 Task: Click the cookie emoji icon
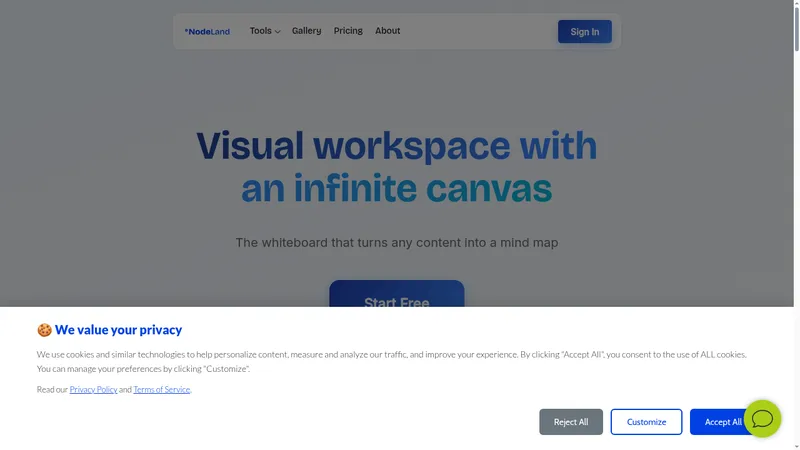[44, 330]
